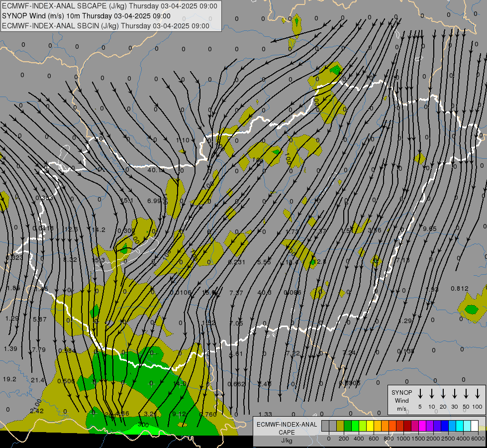Click the wind arrow above the 5 label
The width and height of the screenshot is (487, 448).
[420, 394]
